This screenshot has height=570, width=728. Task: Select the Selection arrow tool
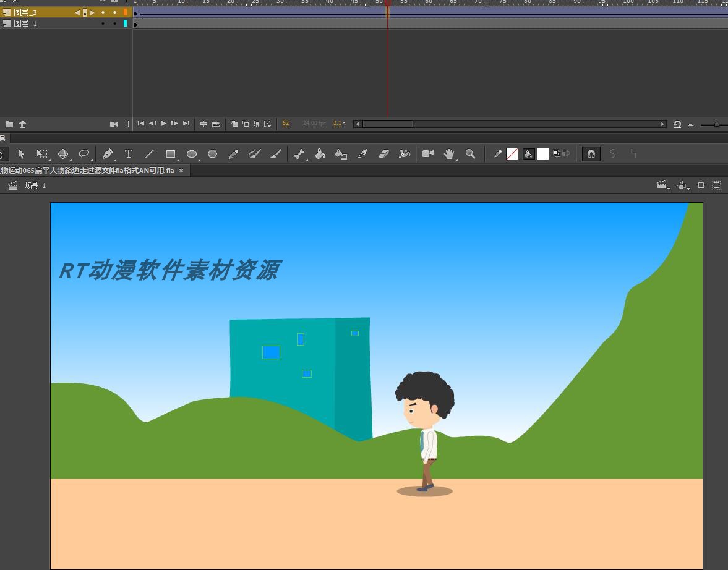pyautogui.click(x=21, y=154)
